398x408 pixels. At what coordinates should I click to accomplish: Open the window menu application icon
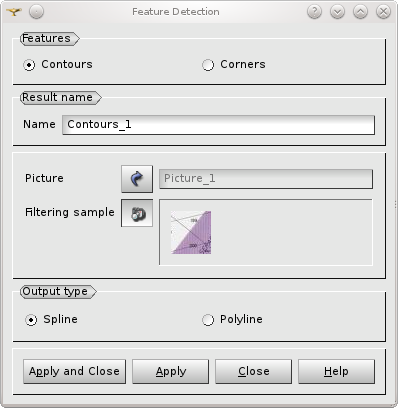[14, 12]
